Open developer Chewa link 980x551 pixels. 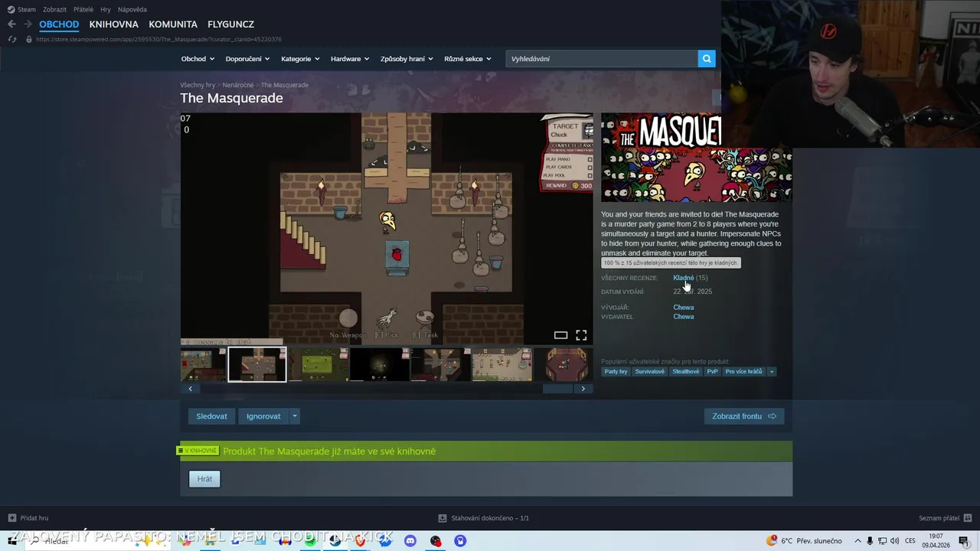(x=684, y=308)
